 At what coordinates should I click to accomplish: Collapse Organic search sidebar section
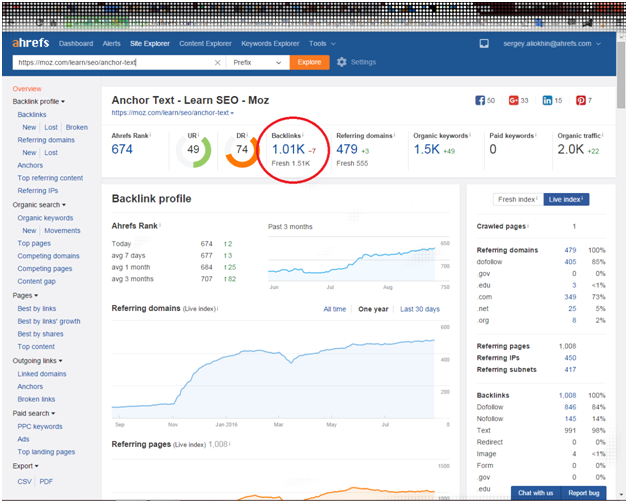point(39,205)
